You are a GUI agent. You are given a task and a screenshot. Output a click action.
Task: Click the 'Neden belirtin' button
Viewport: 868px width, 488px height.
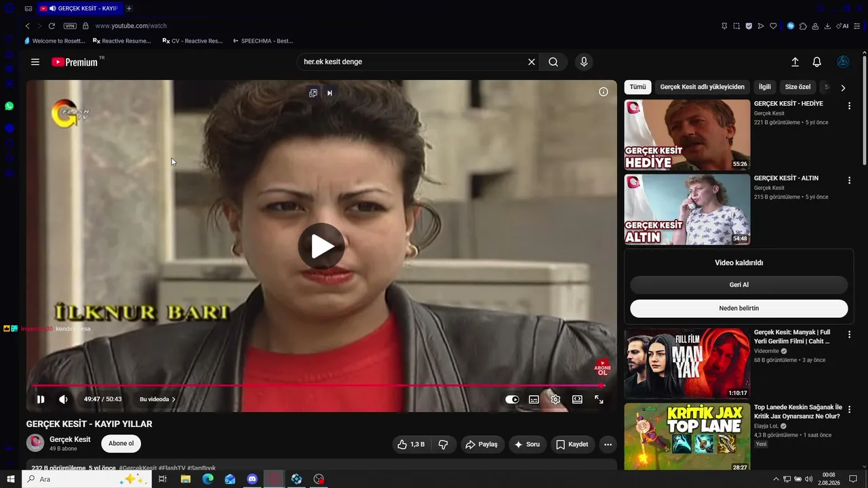(739, 308)
